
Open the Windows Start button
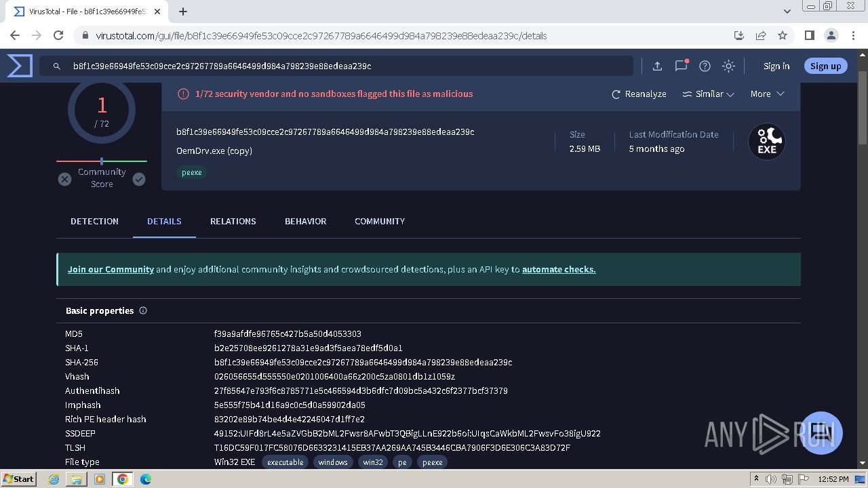(18, 479)
